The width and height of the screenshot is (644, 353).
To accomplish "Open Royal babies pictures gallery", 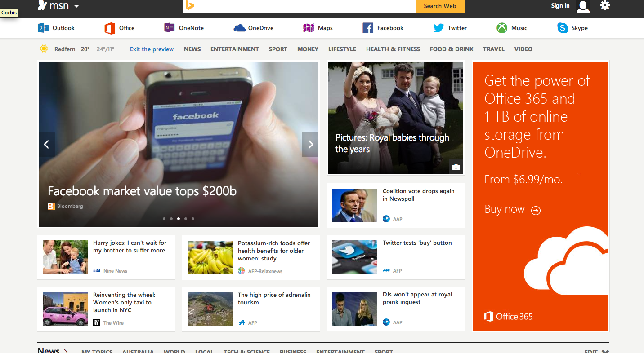I will tap(392, 143).
